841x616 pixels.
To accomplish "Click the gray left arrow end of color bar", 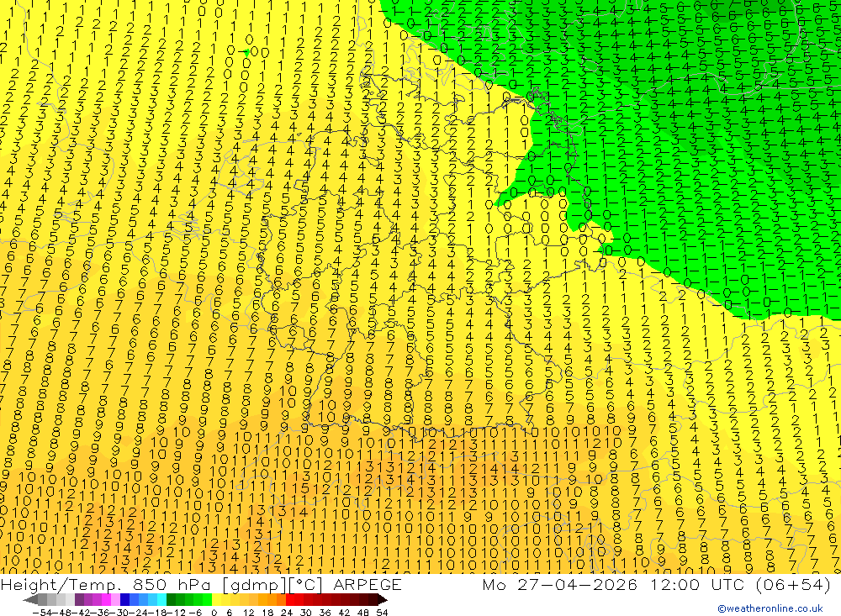I will pyautogui.click(x=31, y=599).
